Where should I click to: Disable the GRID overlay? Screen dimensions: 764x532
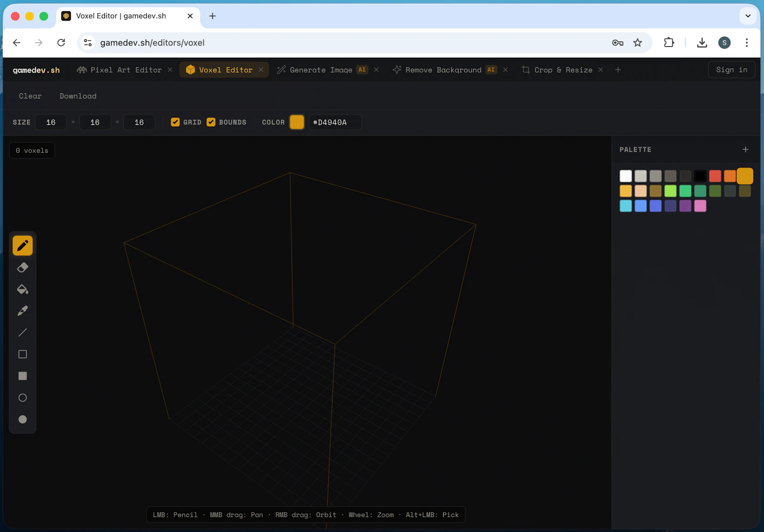[x=176, y=122]
